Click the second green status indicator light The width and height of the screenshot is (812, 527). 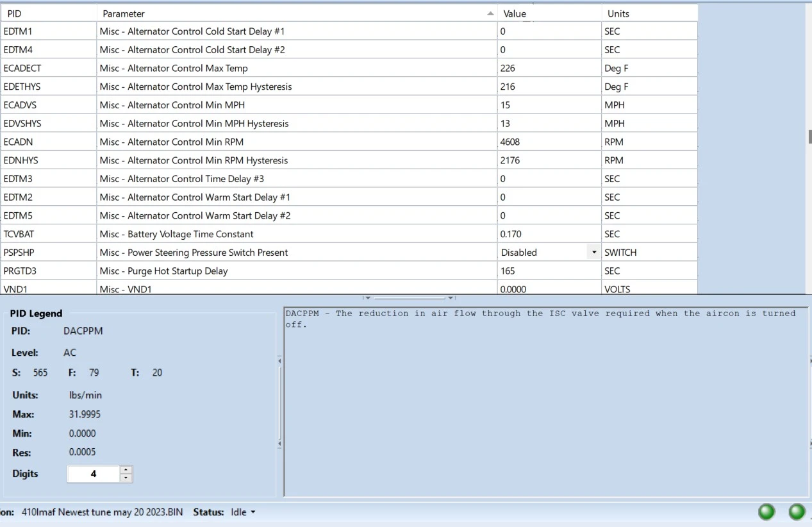point(797,512)
